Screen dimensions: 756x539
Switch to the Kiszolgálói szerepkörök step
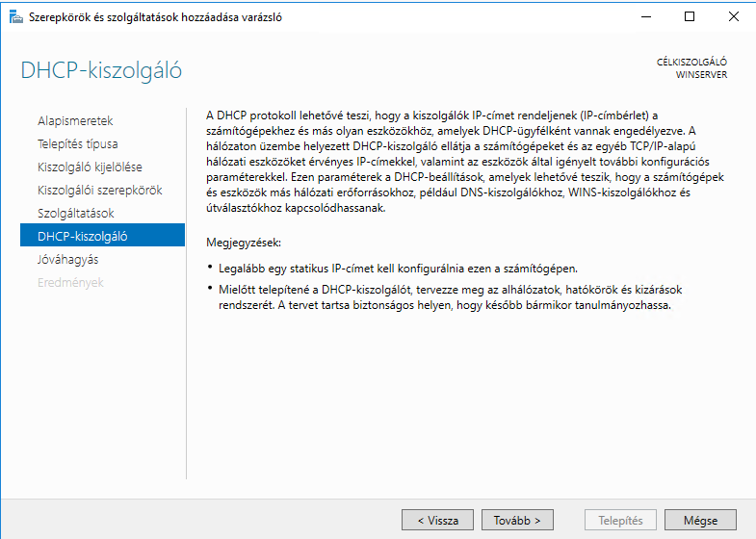click(x=99, y=191)
